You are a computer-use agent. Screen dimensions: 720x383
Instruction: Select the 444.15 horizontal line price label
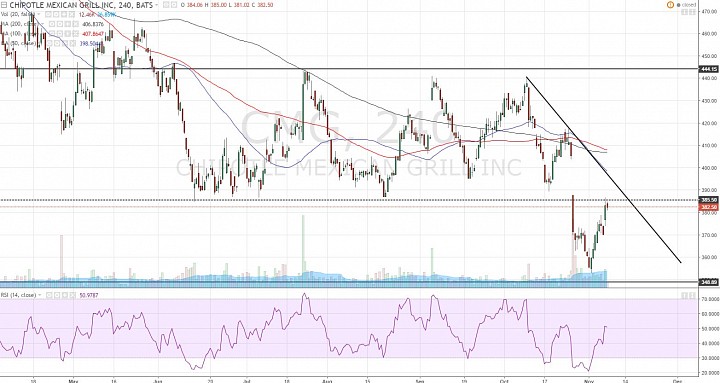click(x=709, y=69)
